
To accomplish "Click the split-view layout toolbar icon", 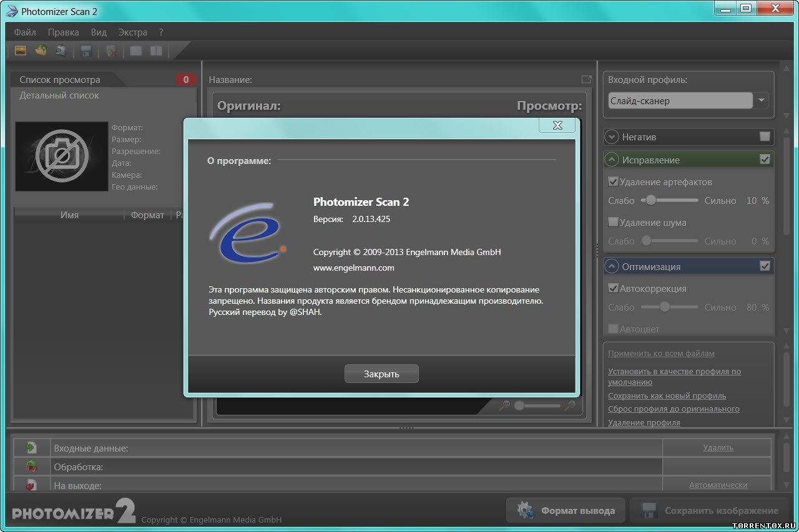I will pos(156,51).
